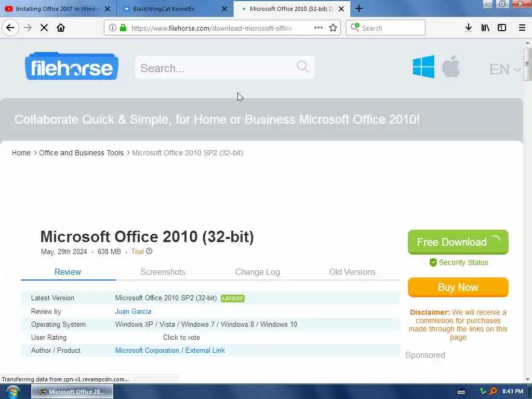Open Office and Business Tools breadcrumb
Screen dimensions: 532x399
click(x=81, y=153)
